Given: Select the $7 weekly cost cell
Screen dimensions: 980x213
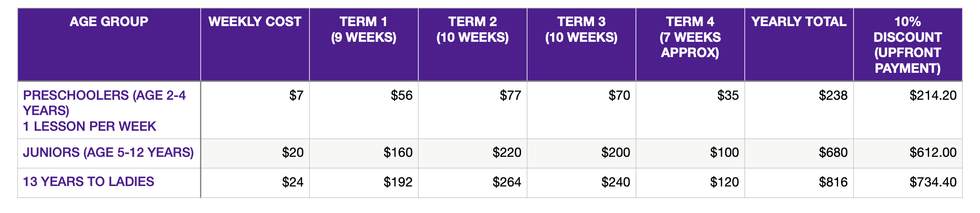Looking at the screenshot, I should pos(255,110).
